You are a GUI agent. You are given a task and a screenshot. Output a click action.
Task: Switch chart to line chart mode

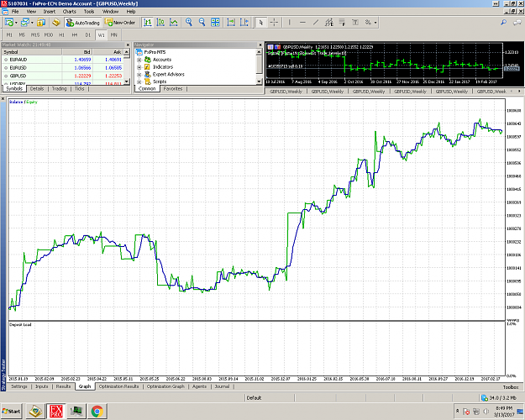[174, 23]
